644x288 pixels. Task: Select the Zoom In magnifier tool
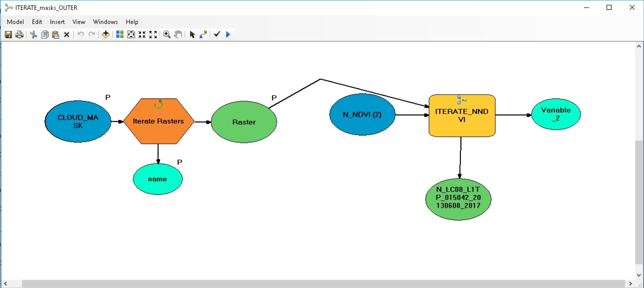167,34
